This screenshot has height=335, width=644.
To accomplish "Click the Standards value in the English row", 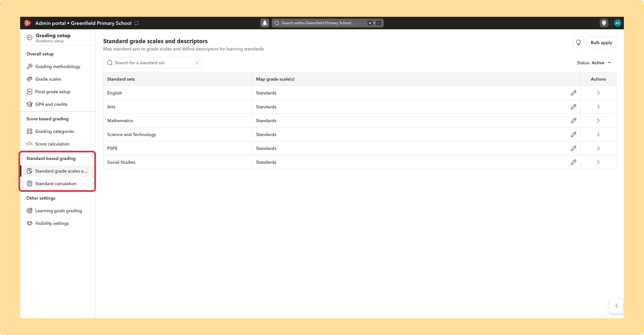I will pyautogui.click(x=266, y=93).
